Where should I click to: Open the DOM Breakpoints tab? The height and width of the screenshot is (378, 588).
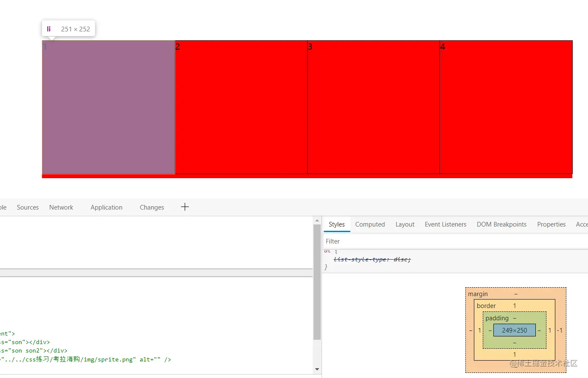tap(501, 224)
